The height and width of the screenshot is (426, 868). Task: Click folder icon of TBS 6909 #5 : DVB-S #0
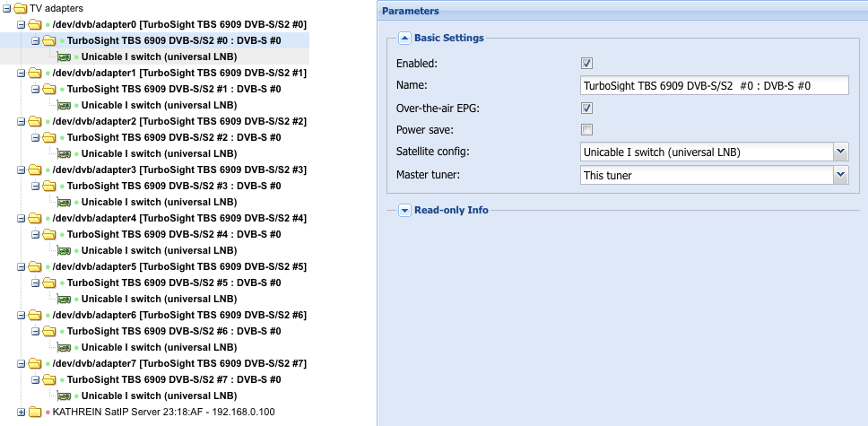pyautogui.click(x=49, y=283)
